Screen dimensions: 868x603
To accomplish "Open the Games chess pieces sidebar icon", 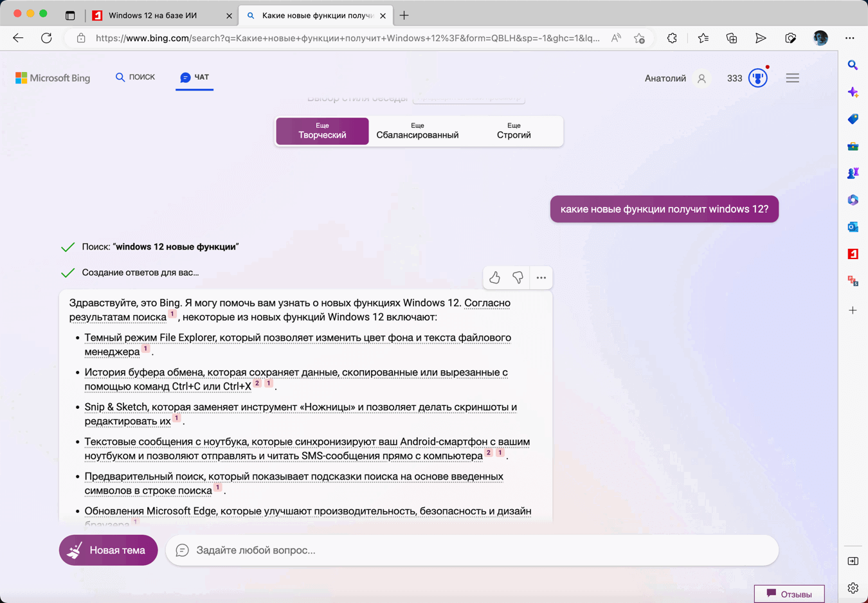I will 853,174.
